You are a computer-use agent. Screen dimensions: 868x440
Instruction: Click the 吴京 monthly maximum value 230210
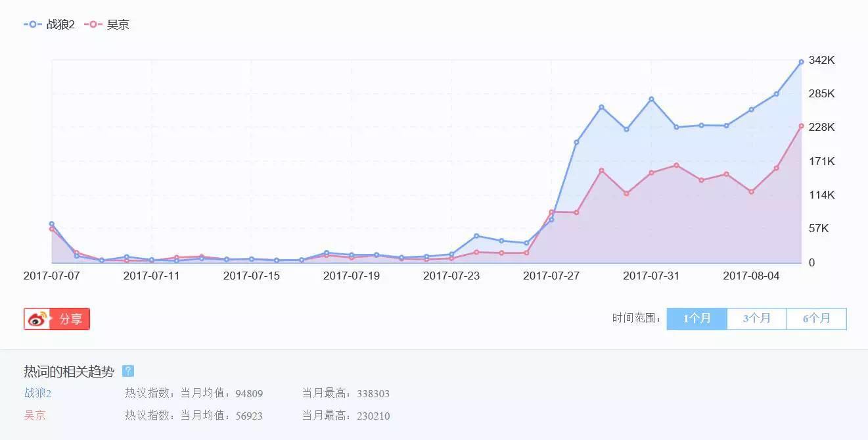coord(373,416)
